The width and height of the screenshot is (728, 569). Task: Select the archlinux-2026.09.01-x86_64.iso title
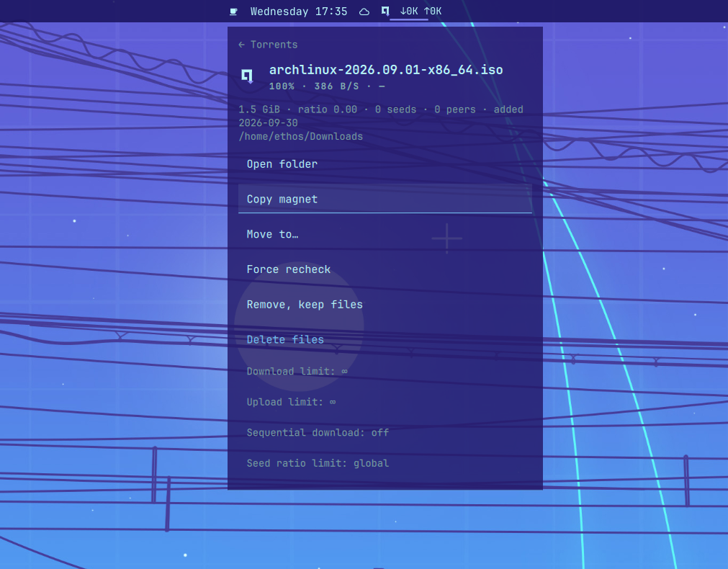pos(386,70)
